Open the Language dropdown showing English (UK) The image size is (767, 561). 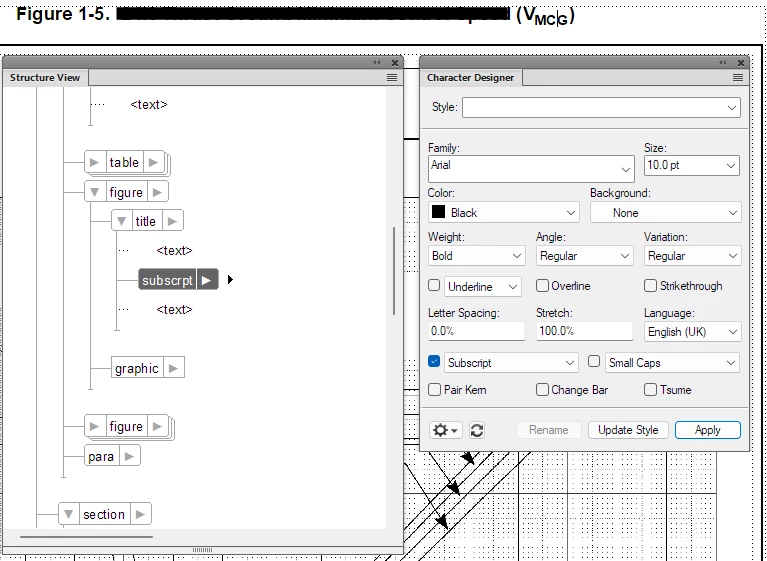[692, 332]
